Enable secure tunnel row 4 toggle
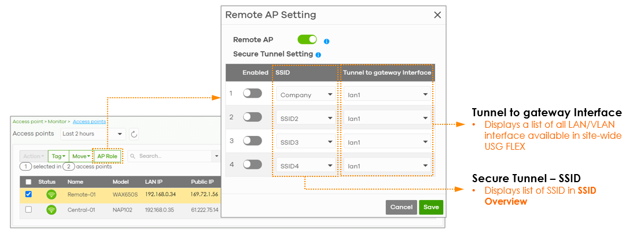The height and width of the screenshot is (229, 644). pos(252,165)
